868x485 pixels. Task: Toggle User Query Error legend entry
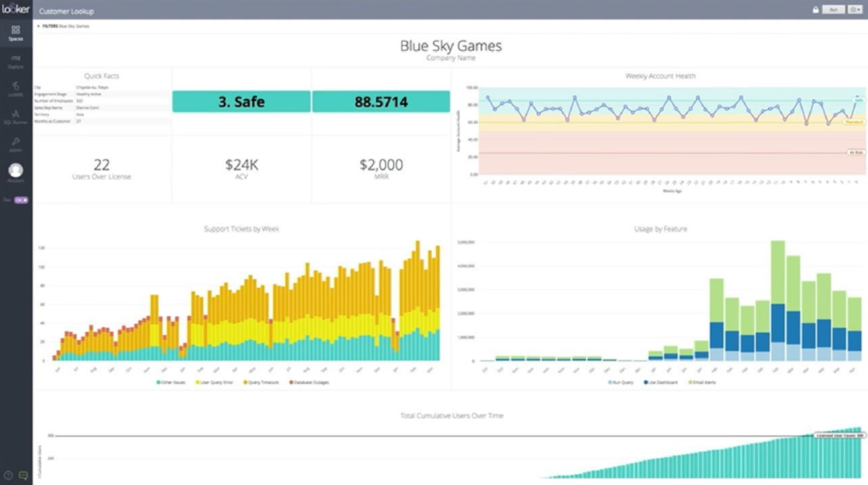point(214,382)
